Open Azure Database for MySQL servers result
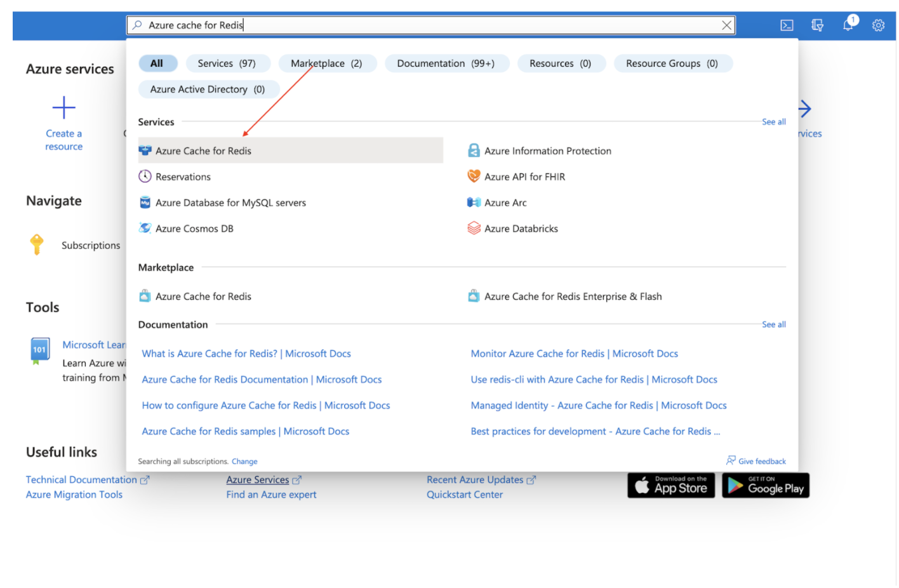This screenshot has width=899, height=588. pos(230,203)
